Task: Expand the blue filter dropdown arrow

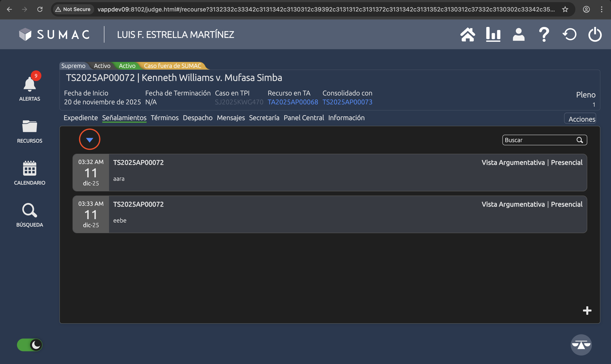Action: click(x=90, y=140)
